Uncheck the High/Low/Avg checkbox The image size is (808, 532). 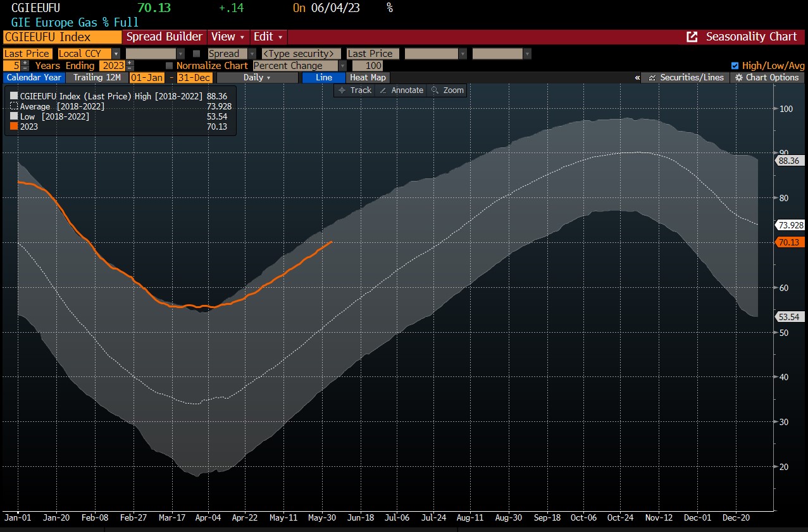tap(735, 66)
